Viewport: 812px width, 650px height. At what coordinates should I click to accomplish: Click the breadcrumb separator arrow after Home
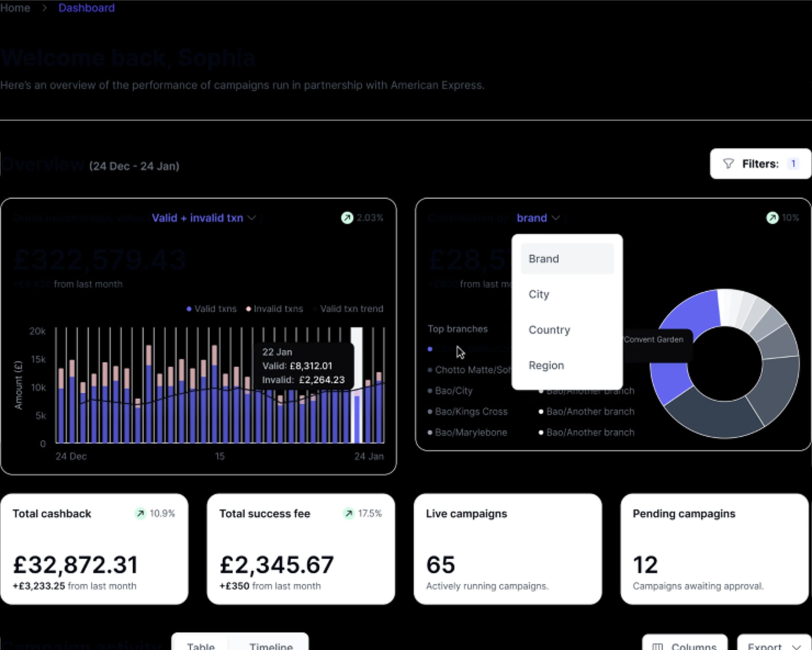pos(44,8)
